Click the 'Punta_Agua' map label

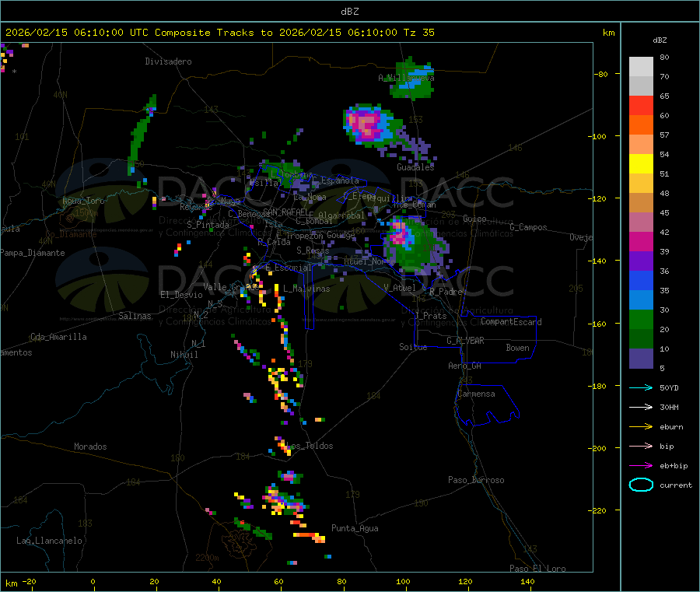[355, 528]
